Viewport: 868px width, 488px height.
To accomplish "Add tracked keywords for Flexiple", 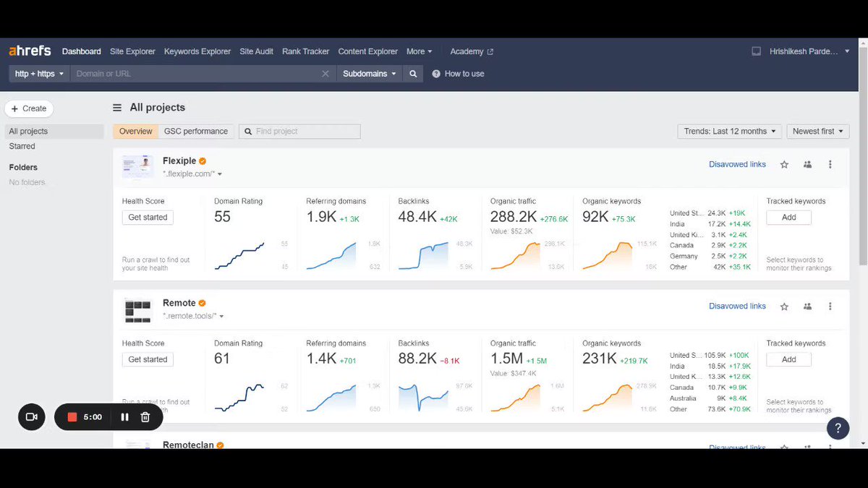I will (x=789, y=218).
